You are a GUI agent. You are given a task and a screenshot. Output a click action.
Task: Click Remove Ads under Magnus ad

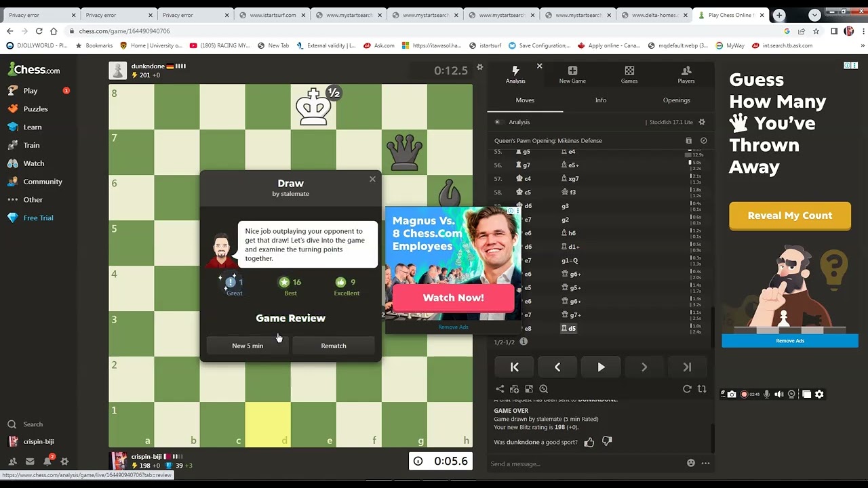click(453, 327)
